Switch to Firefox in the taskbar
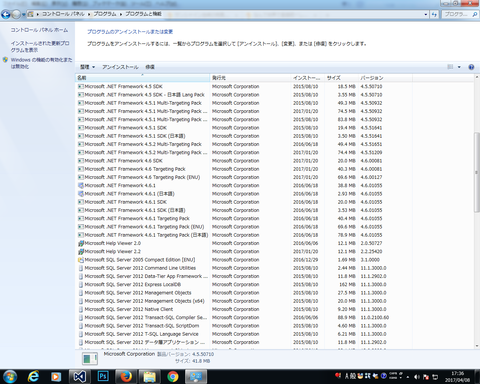Image resolution: width=480 pixels, height=384 pixels. [x=126, y=377]
